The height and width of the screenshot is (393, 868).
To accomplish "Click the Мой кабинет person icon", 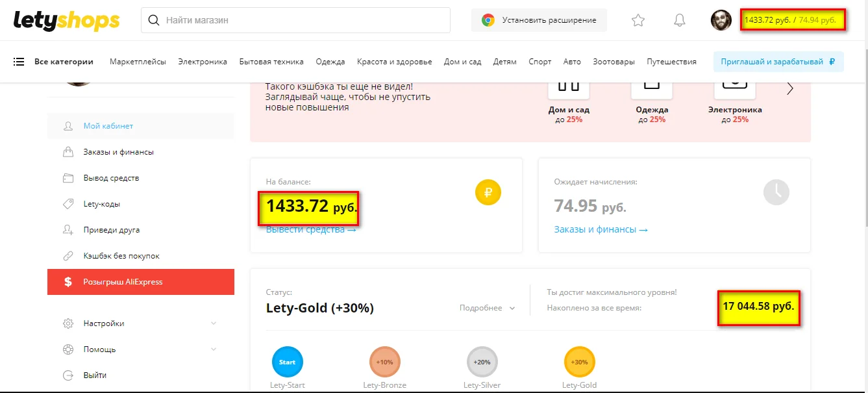I will (x=68, y=126).
